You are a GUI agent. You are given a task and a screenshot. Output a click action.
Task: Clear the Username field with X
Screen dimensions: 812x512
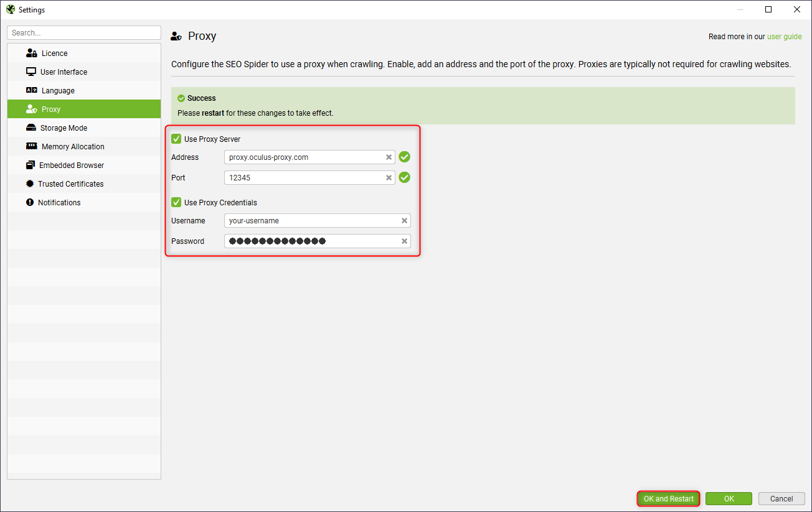pos(404,221)
